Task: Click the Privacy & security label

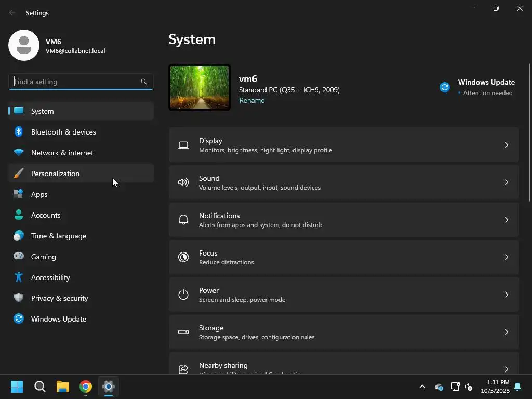Action: (59, 298)
